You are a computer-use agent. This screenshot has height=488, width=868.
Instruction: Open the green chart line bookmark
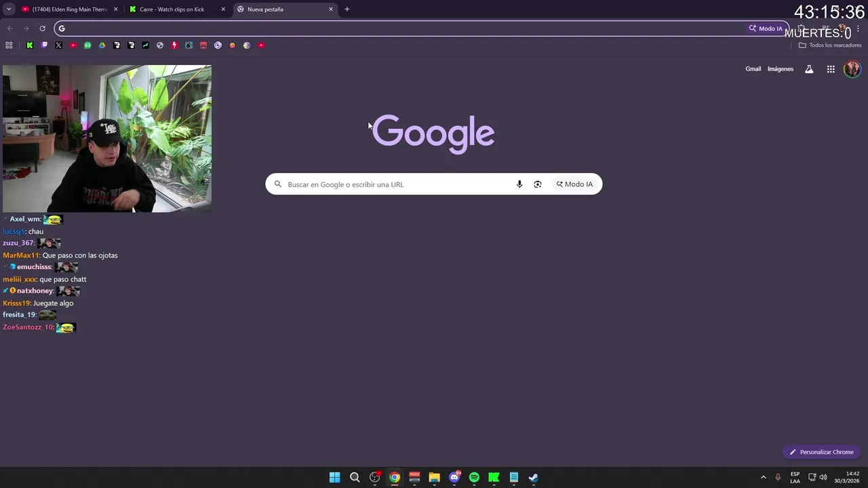pos(145,45)
